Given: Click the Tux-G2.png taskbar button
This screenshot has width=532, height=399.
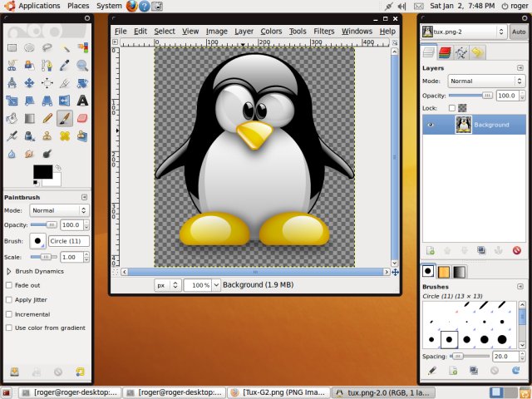Looking at the screenshot, I should [278, 392].
